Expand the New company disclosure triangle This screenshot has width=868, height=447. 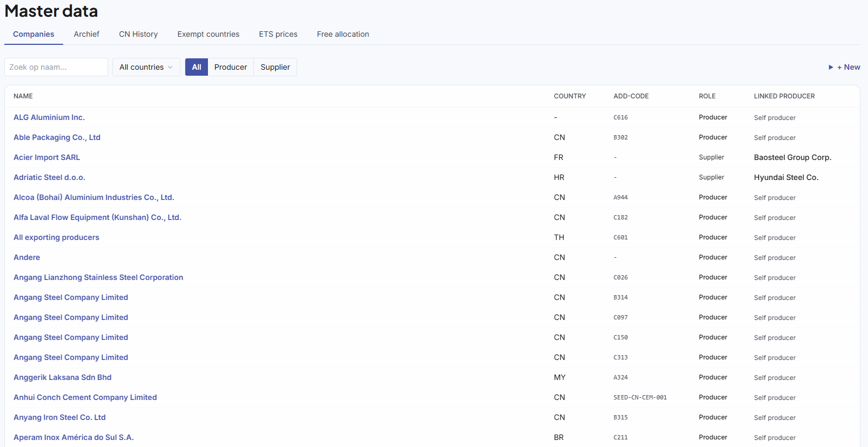(x=831, y=67)
